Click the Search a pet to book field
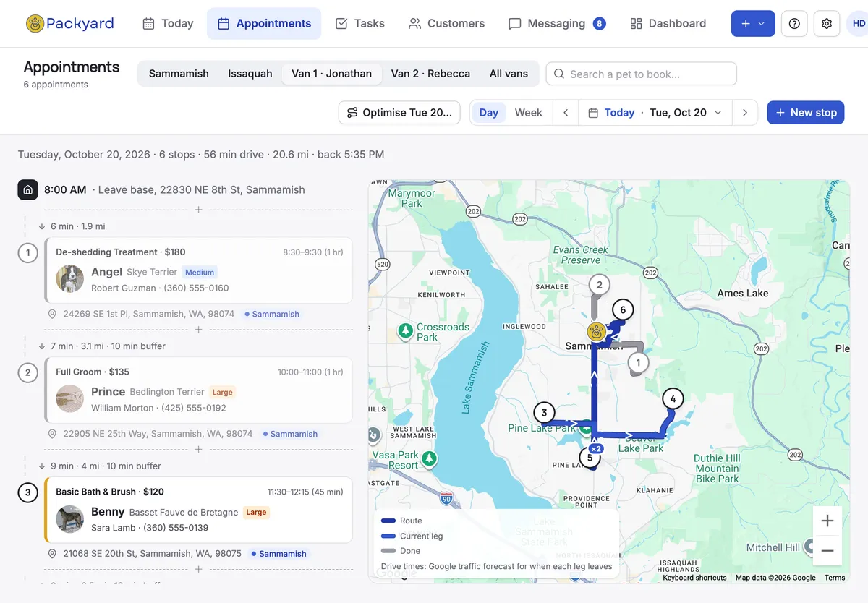 [x=641, y=74]
